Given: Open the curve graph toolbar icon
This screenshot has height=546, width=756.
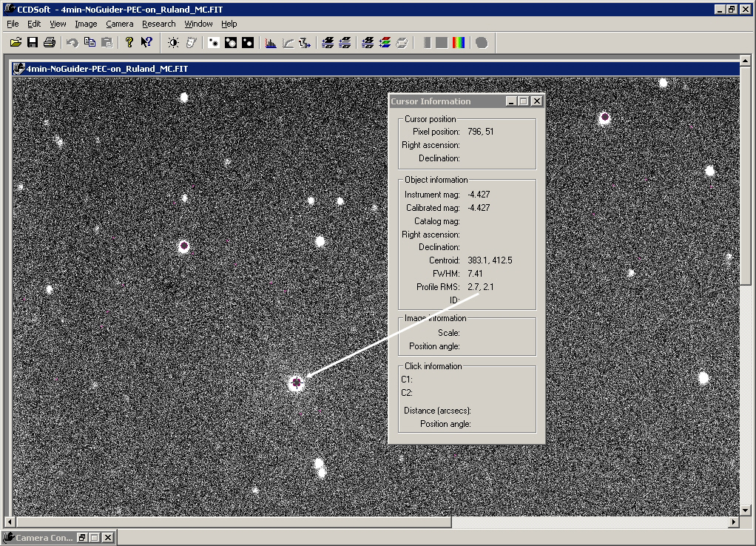Looking at the screenshot, I should (x=288, y=42).
